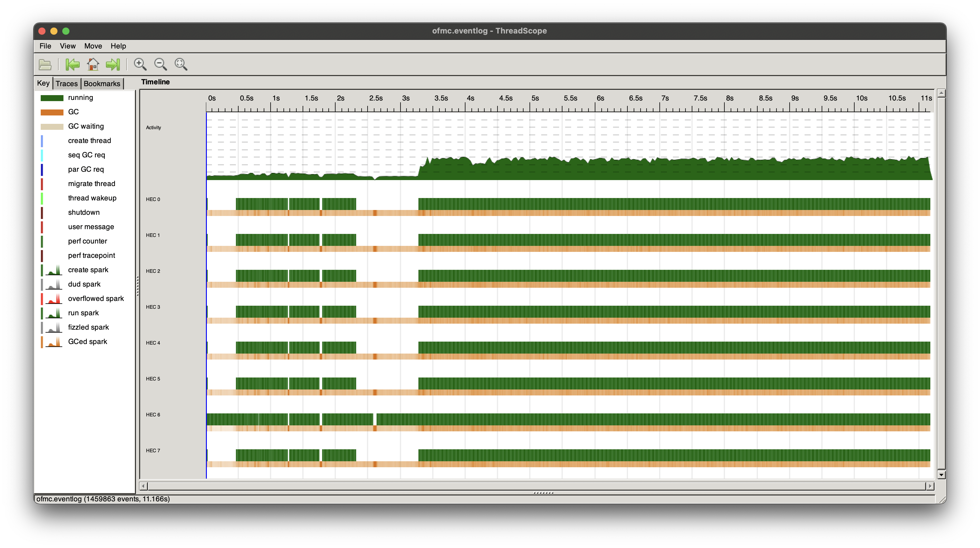This screenshot has height=548, width=980.
Task: Click the home view icon
Action: (93, 64)
